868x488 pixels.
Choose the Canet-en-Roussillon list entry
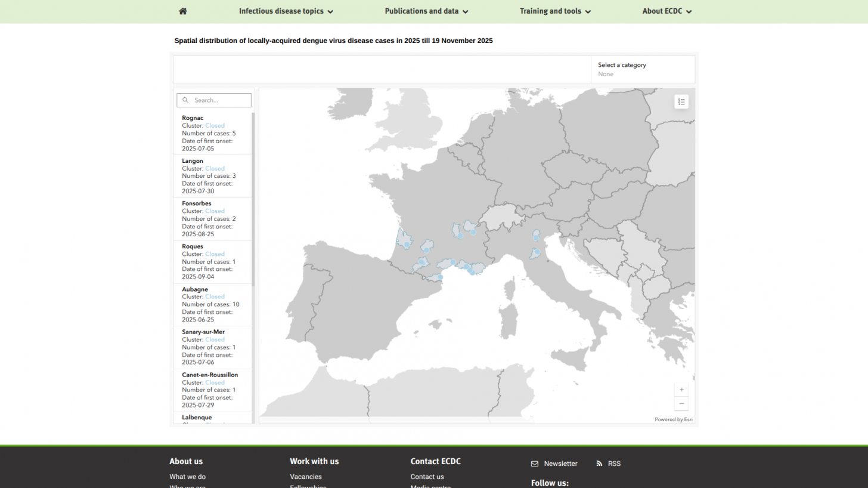click(x=213, y=390)
